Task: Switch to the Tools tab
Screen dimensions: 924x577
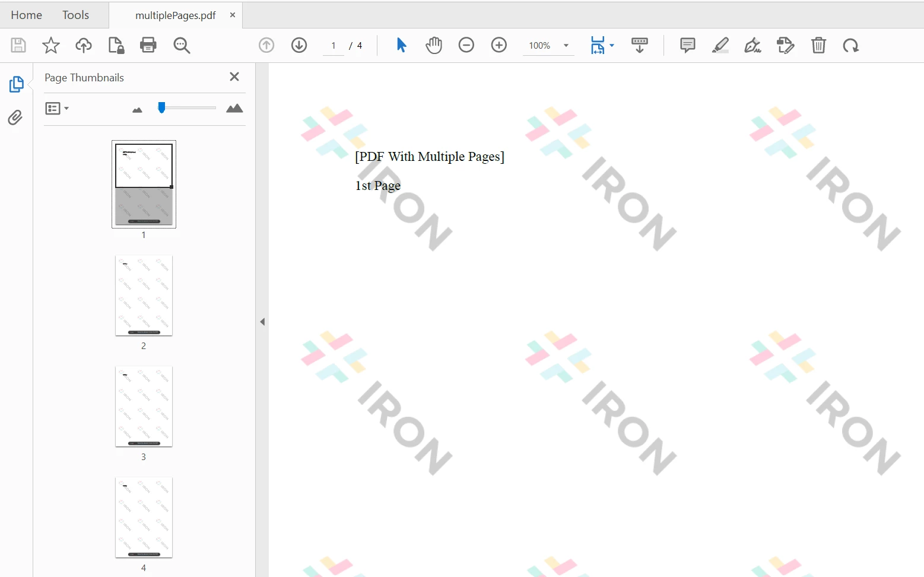Action: coord(76,15)
